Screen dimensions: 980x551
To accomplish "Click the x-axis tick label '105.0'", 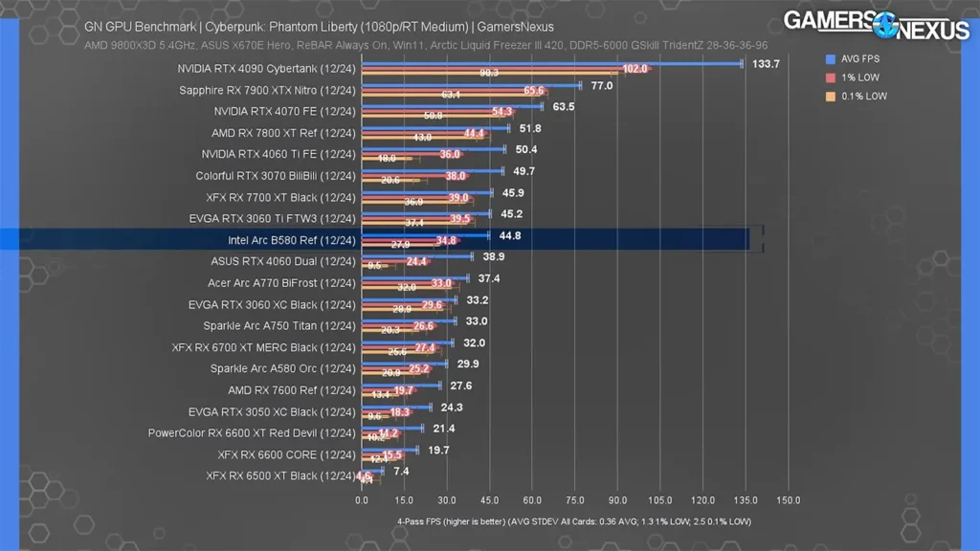I will coord(660,500).
